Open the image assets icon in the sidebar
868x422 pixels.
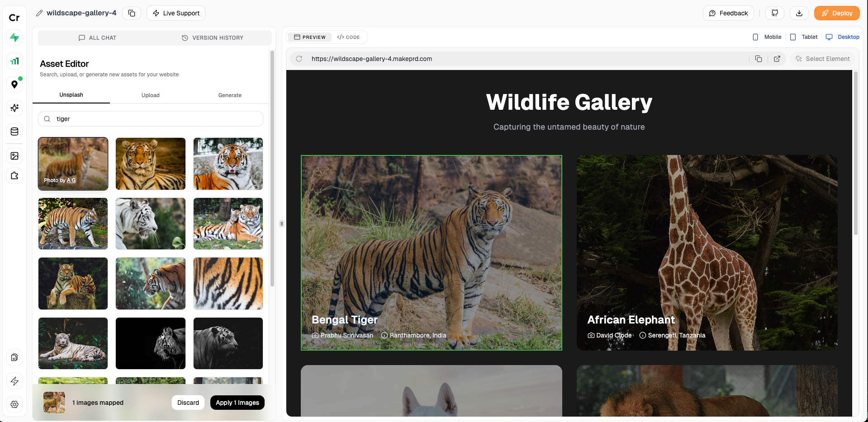point(14,155)
